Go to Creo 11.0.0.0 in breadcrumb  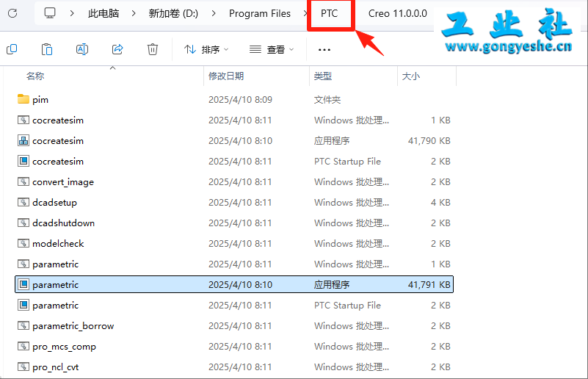[397, 13]
